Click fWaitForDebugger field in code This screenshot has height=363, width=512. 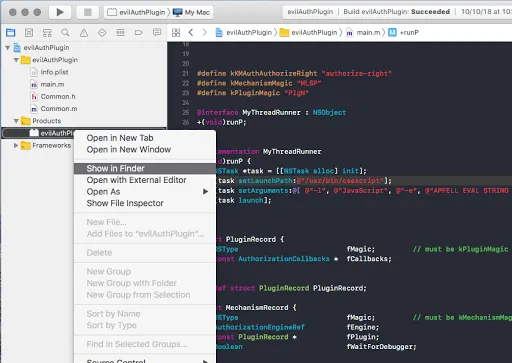pos(381,347)
